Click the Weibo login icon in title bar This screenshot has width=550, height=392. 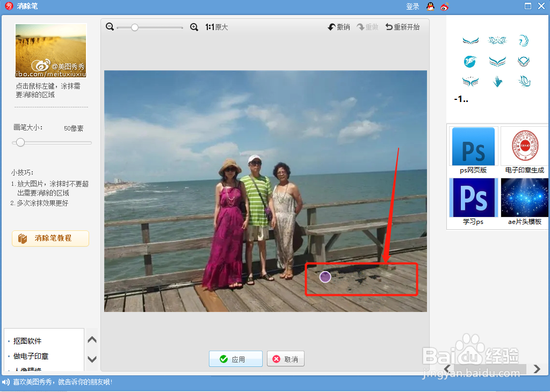pyautogui.click(x=444, y=6)
